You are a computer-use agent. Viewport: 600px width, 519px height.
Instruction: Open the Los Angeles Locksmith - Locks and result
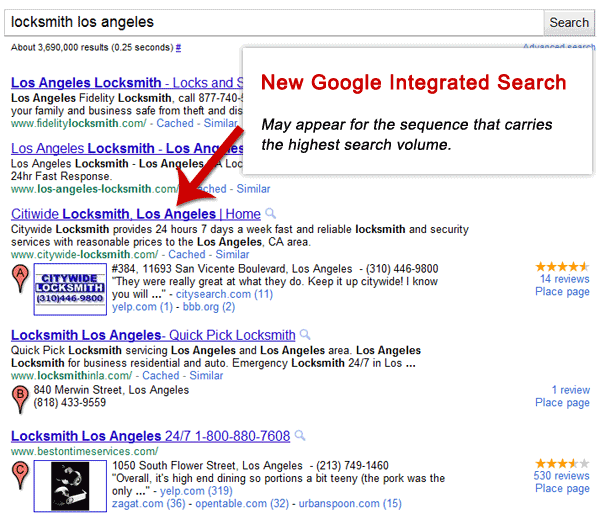coord(127,82)
